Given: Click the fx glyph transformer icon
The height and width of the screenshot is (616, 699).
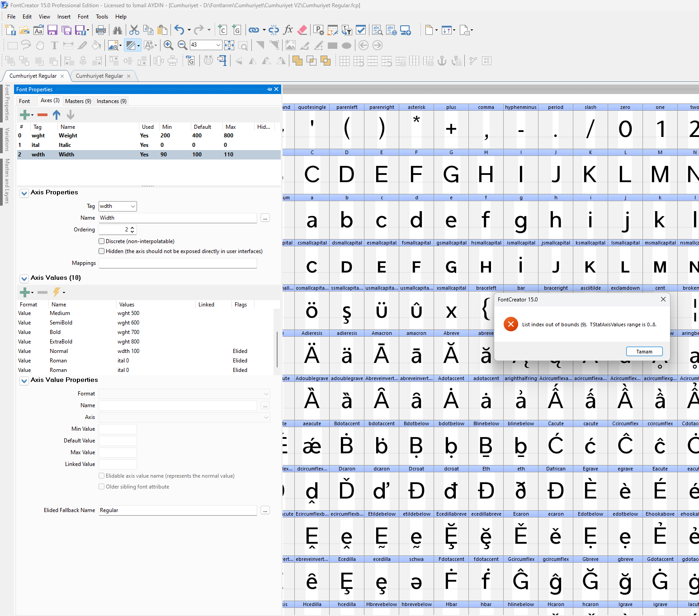Looking at the screenshot, I should pos(288,30).
